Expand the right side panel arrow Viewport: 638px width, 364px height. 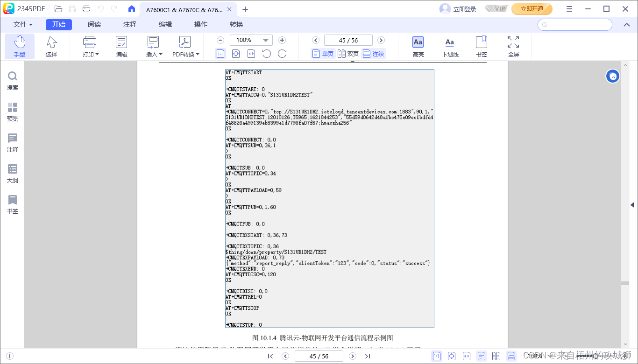pyautogui.click(x=632, y=205)
